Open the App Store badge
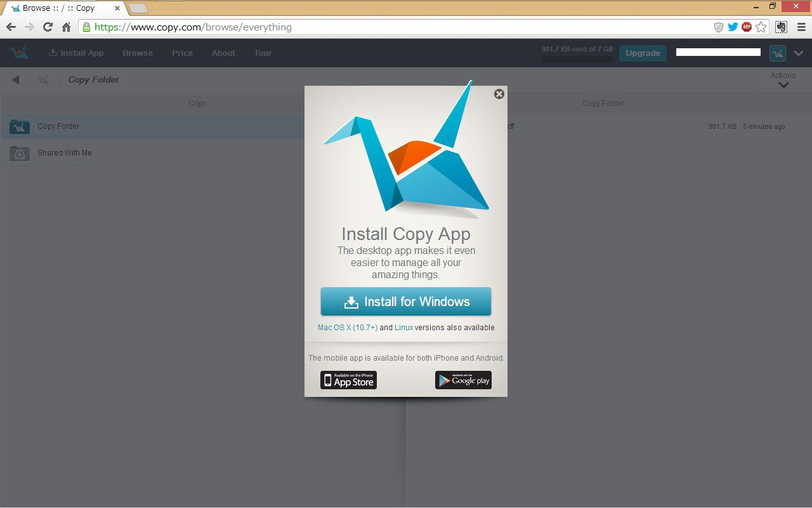This screenshot has height=508, width=812. click(x=348, y=380)
